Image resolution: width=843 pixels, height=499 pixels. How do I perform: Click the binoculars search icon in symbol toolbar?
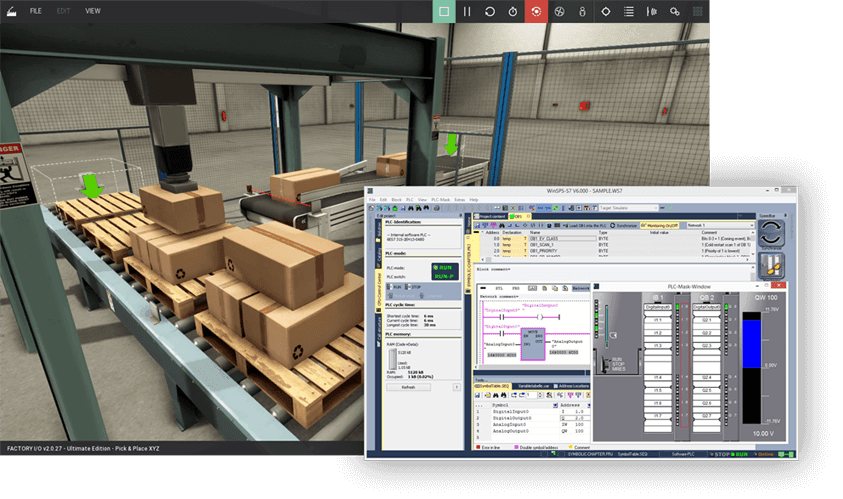496,395
